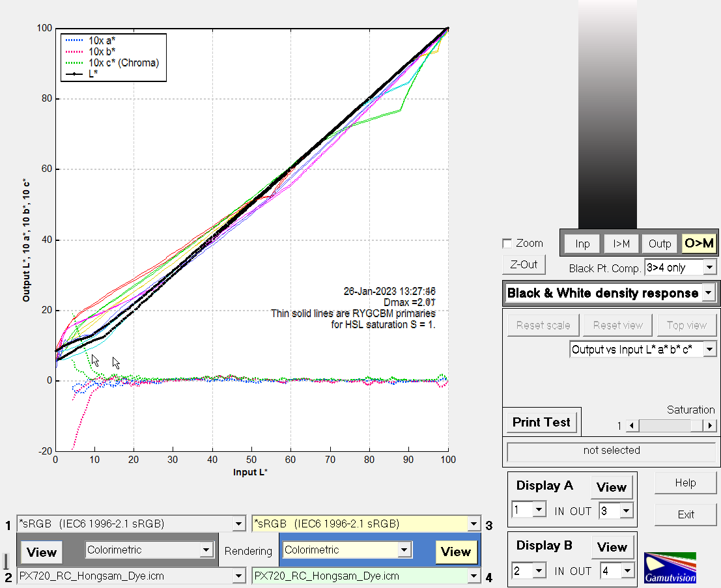Image resolution: width=721 pixels, height=588 pixels.
Task: Open profile 3 sRGB dropdown
Action: click(473, 524)
